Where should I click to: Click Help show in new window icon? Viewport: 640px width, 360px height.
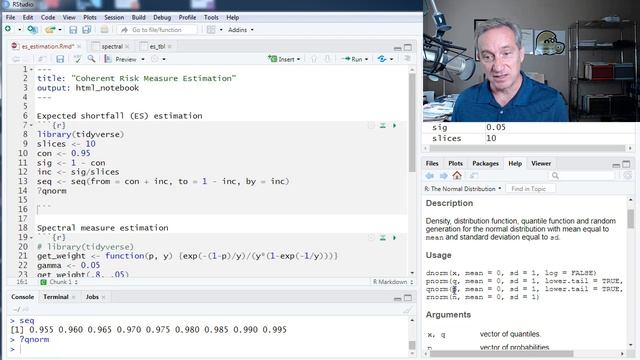[473, 176]
